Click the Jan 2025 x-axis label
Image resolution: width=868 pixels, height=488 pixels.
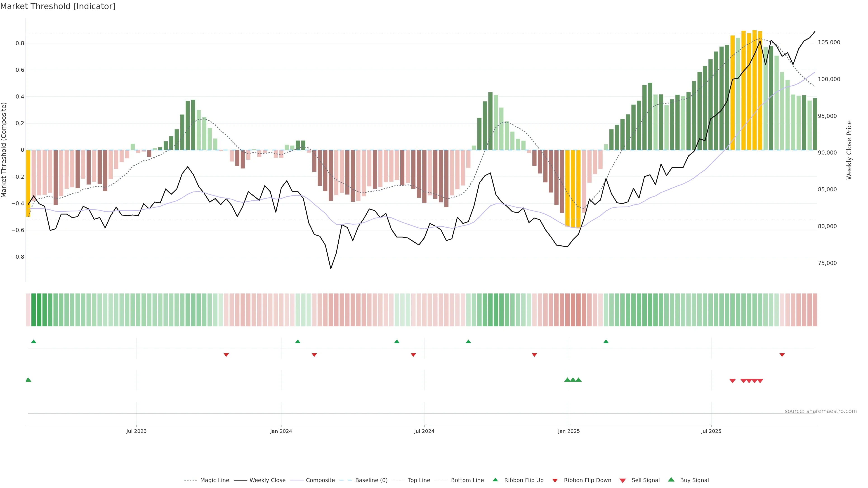pyautogui.click(x=569, y=431)
